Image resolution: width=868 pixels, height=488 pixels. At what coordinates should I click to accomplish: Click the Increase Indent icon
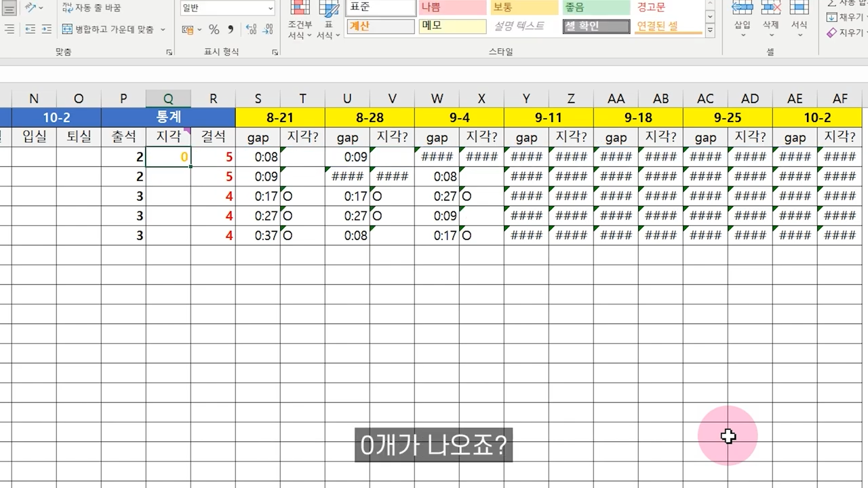46,29
